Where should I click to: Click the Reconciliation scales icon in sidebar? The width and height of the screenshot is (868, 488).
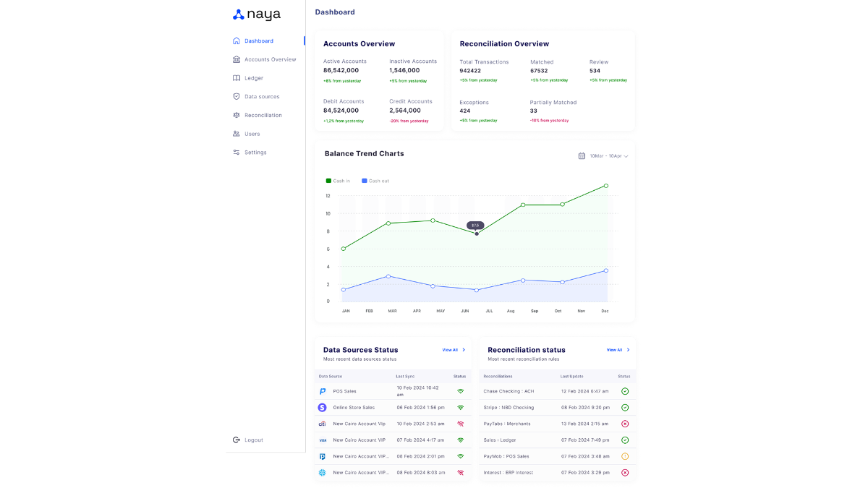pyautogui.click(x=237, y=115)
